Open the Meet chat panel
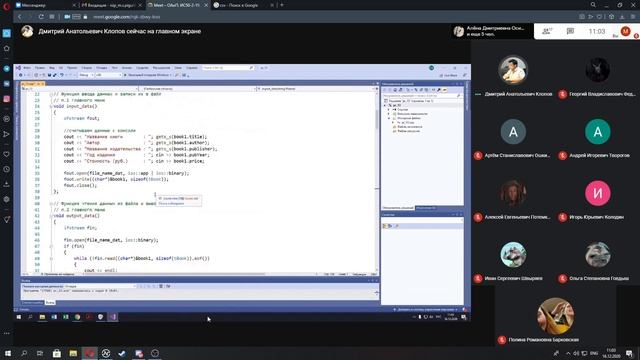The width and height of the screenshot is (640, 360). (x=570, y=31)
